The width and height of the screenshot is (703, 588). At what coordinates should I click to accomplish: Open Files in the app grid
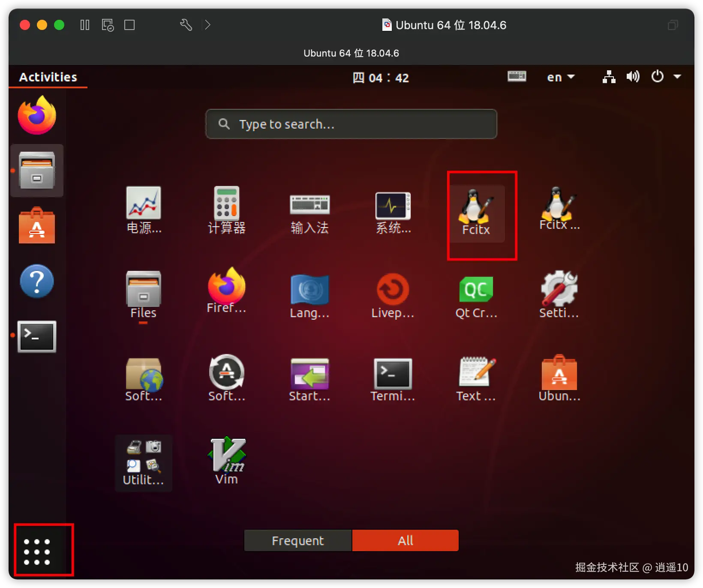click(144, 295)
